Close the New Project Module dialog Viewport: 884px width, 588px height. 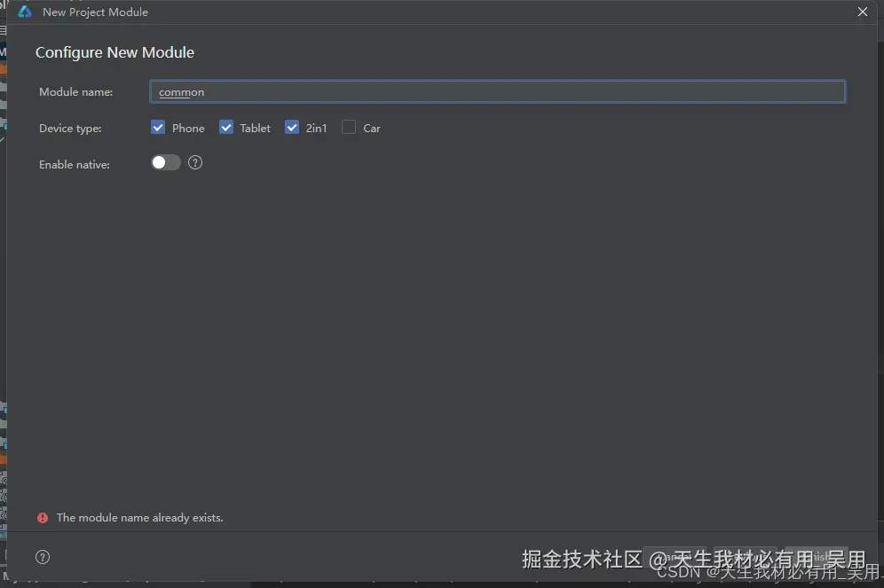pyautogui.click(x=862, y=12)
